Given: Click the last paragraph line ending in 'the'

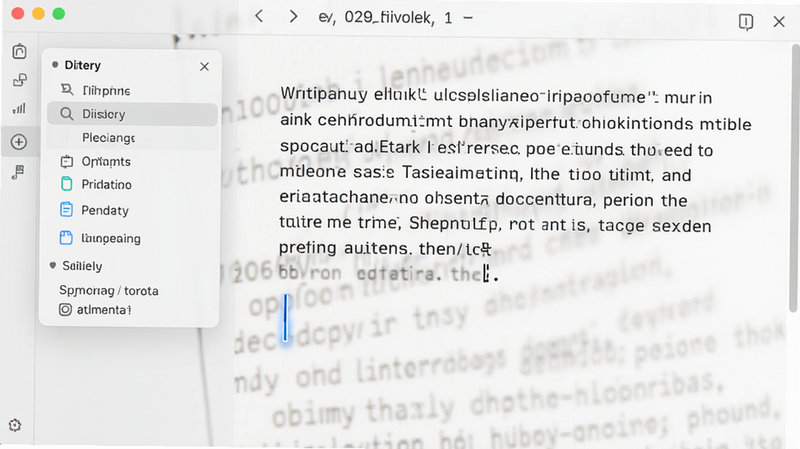Looking at the screenshot, I should pyautogui.click(x=388, y=273).
